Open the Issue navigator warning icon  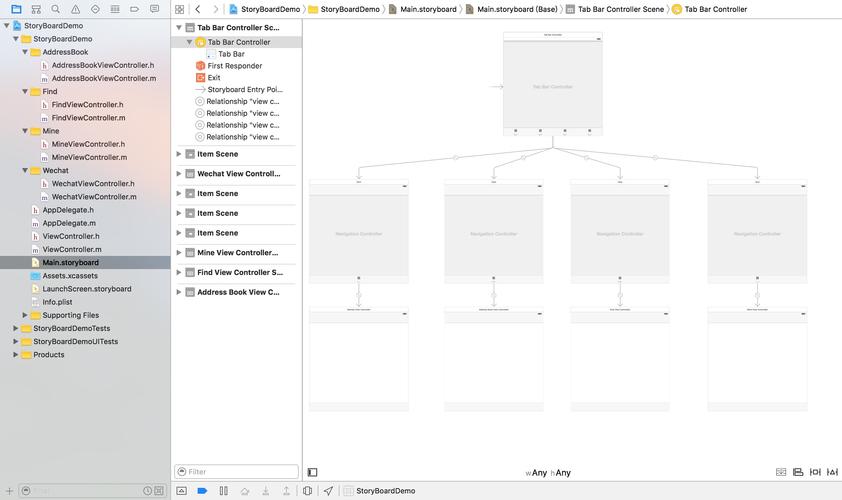[x=75, y=9]
